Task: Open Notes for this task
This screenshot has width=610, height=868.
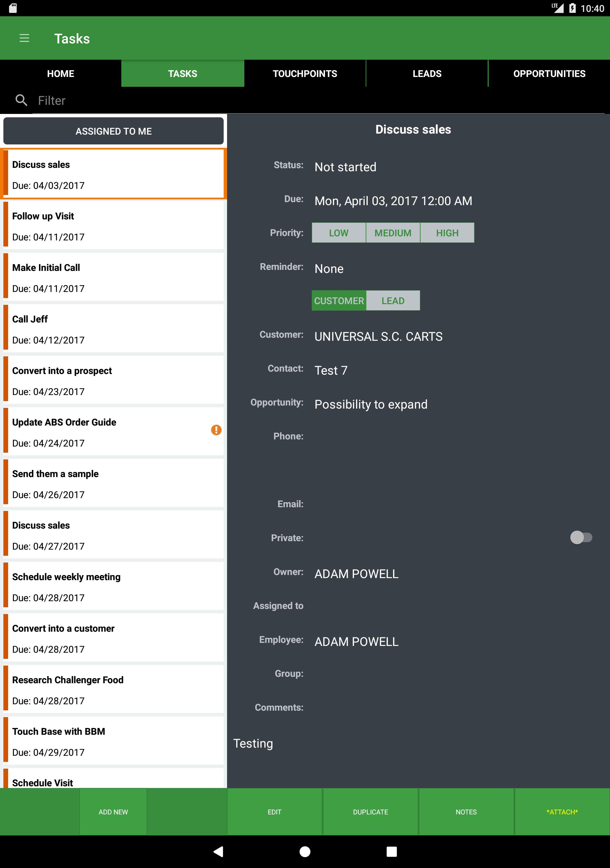Action: point(466,812)
